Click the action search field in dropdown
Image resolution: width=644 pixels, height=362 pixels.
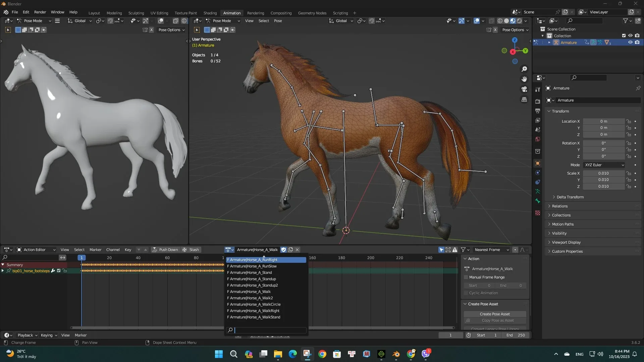tap(266, 330)
